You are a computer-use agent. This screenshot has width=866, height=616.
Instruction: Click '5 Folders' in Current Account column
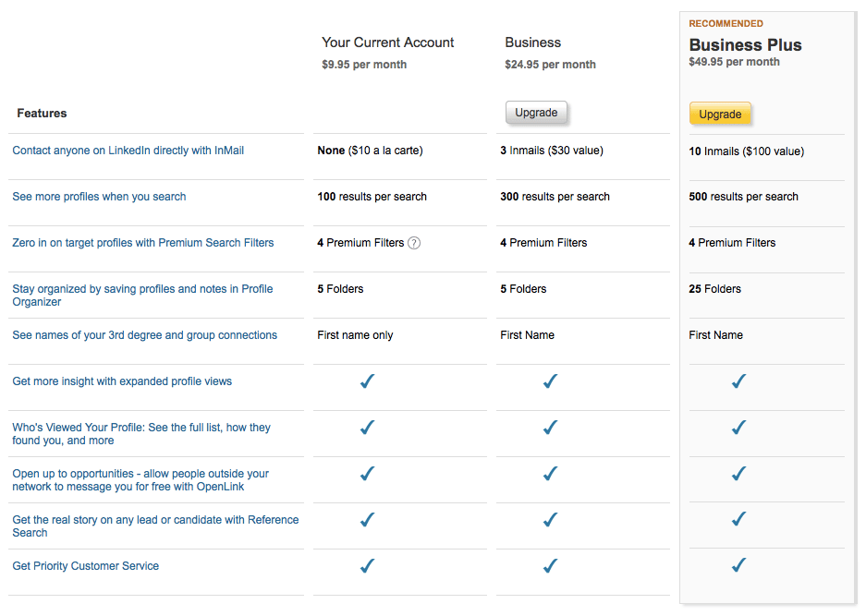(340, 289)
